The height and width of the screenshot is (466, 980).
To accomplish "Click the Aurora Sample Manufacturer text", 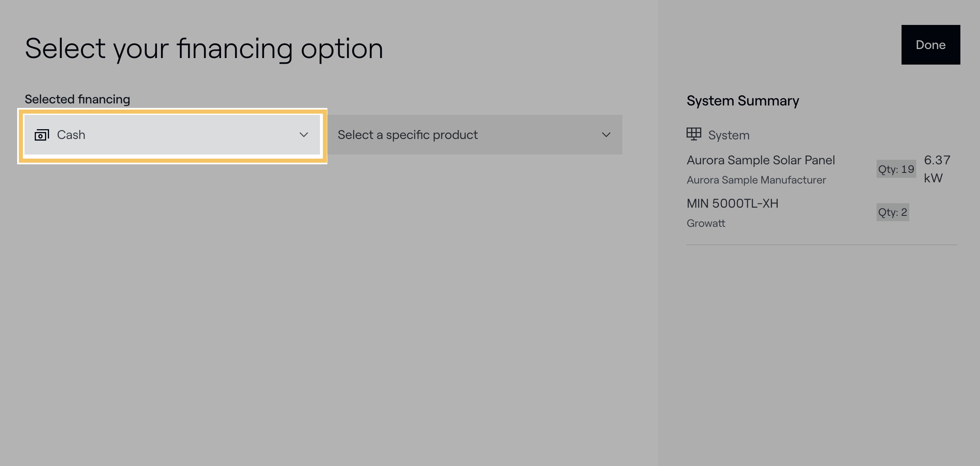I will point(756,180).
